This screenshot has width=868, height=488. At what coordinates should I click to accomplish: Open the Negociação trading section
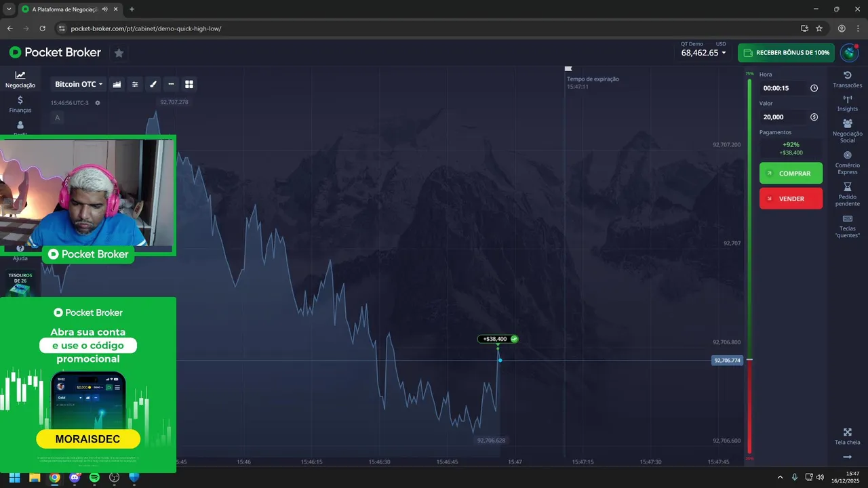pos(20,80)
